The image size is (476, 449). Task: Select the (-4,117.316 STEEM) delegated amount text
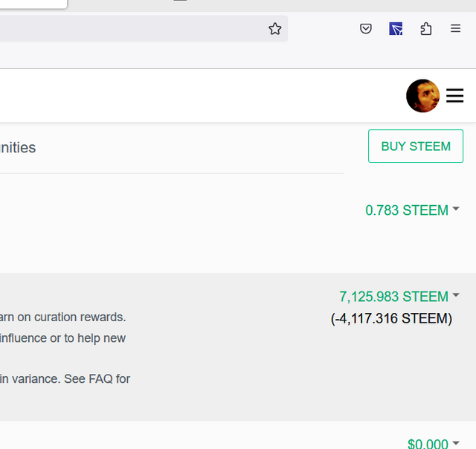391,319
